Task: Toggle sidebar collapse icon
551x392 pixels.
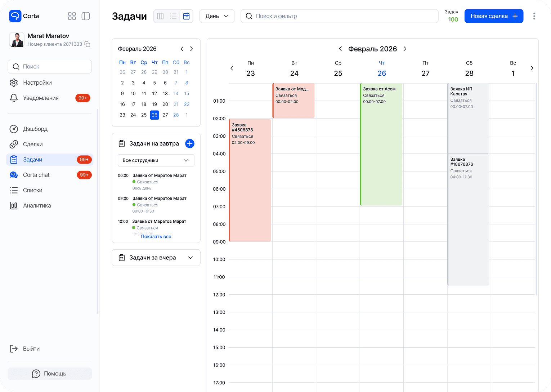Action: click(x=86, y=16)
